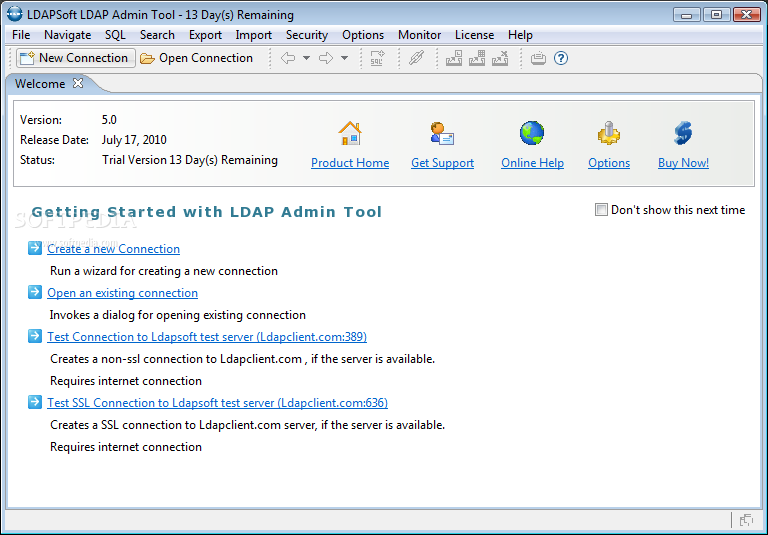This screenshot has width=768, height=535.
Task: Open the Security menu
Action: pyautogui.click(x=307, y=35)
